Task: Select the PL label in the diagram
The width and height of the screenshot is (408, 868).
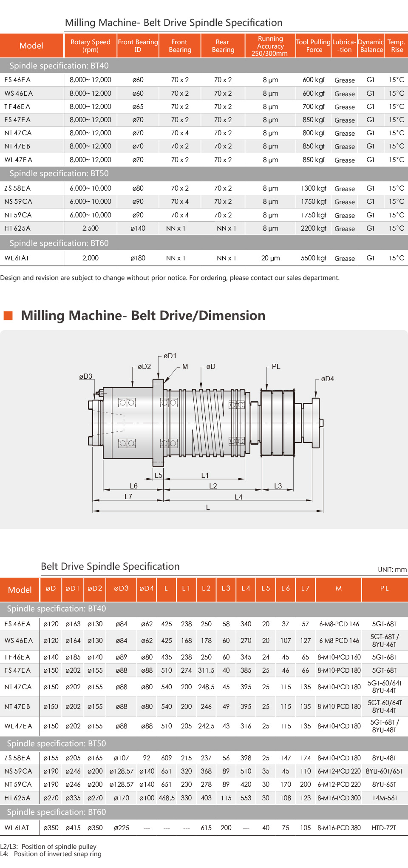Action: (x=276, y=366)
